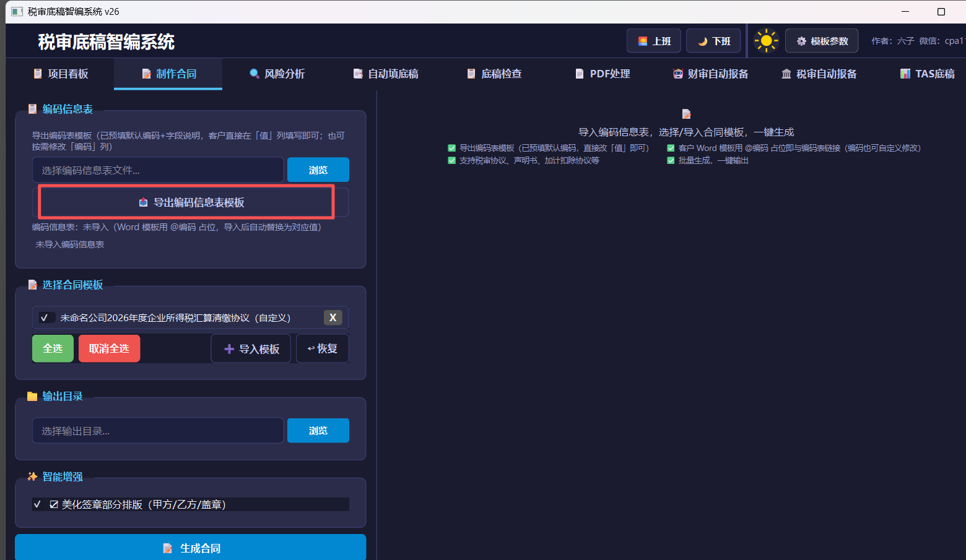The image size is (966, 560).
Task: Click the 上班 button
Action: pos(654,41)
